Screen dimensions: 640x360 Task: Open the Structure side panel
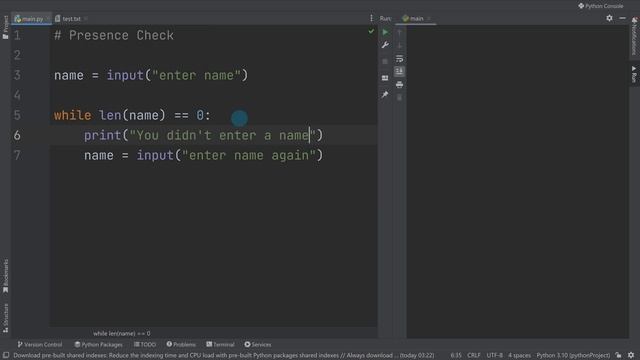pyautogui.click(x=5, y=318)
